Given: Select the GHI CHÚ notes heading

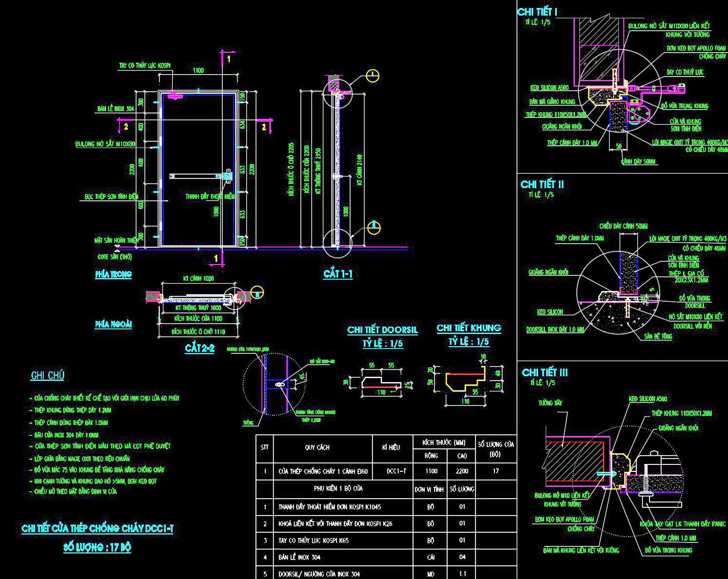Looking at the screenshot, I should tap(47, 375).
